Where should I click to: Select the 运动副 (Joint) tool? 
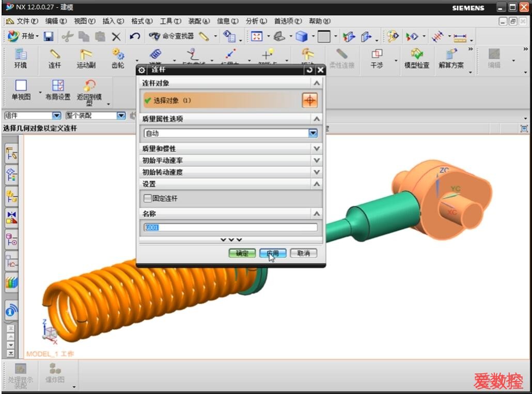pos(86,58)
